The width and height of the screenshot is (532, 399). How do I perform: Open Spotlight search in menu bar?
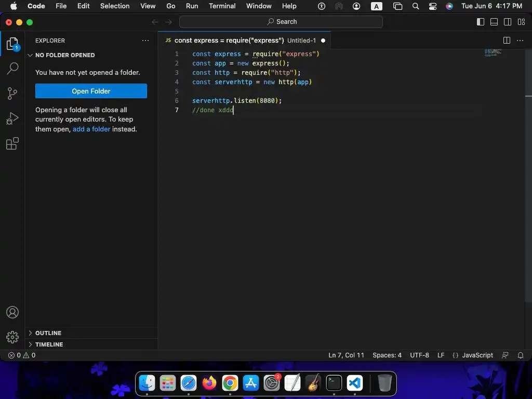point(416,6)
